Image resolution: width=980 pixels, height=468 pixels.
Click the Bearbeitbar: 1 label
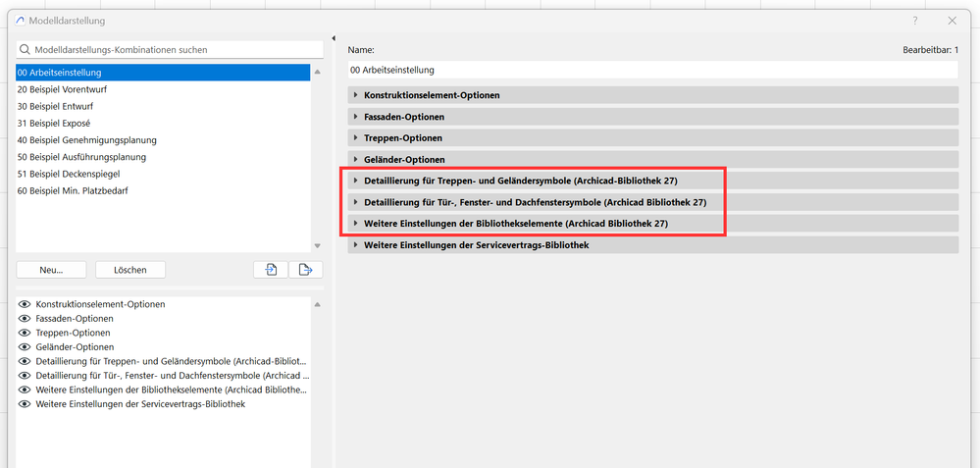pos(930,50)
